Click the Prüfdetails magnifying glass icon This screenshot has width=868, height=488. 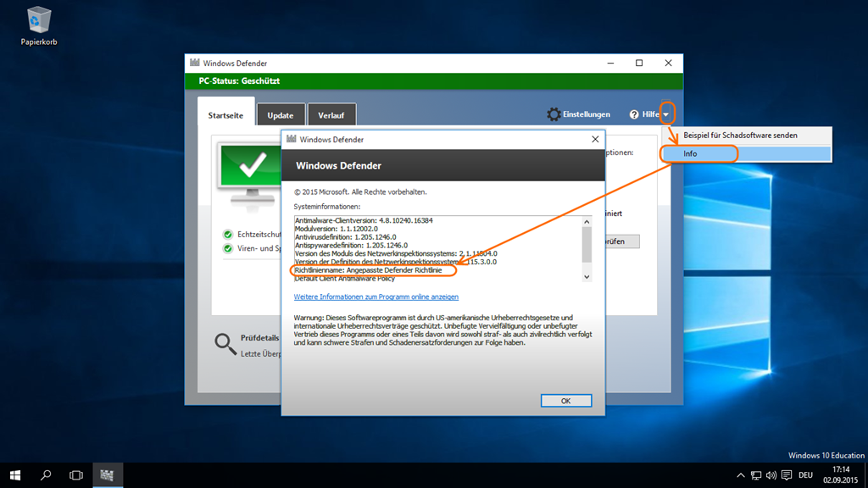point(225,342)
